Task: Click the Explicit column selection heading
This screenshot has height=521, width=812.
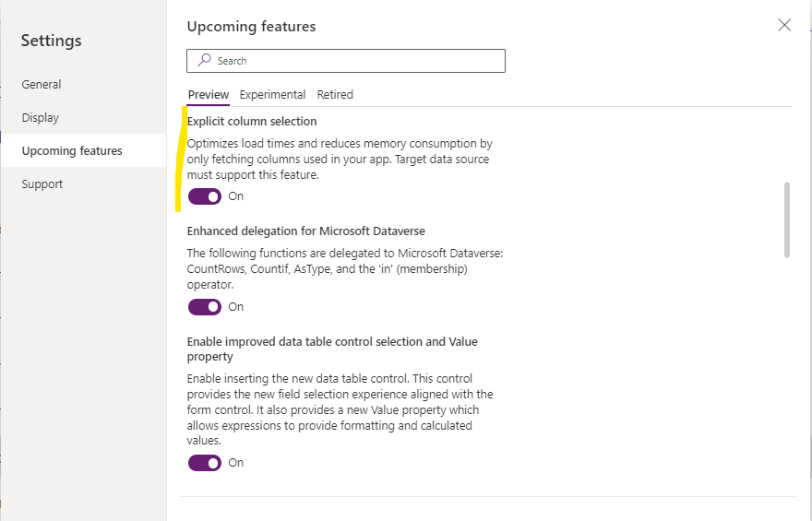Action: (252, 121)
